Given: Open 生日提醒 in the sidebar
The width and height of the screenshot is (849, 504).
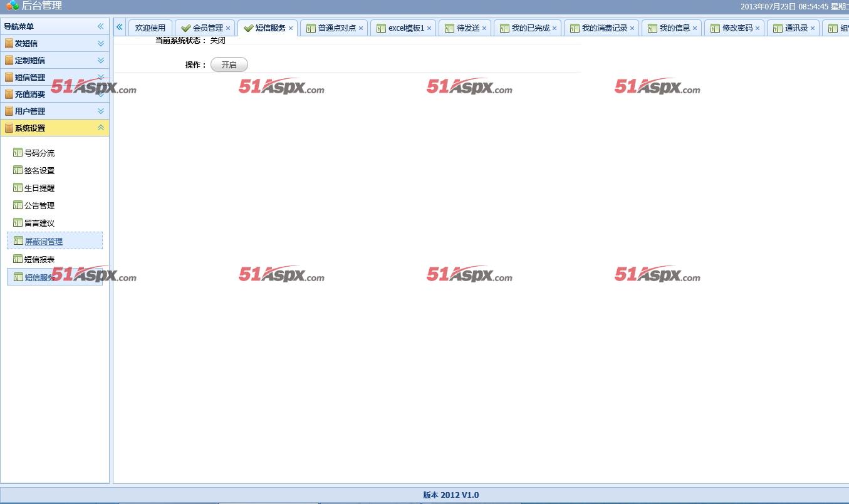Looking at the screenshot, I should 39,188.
